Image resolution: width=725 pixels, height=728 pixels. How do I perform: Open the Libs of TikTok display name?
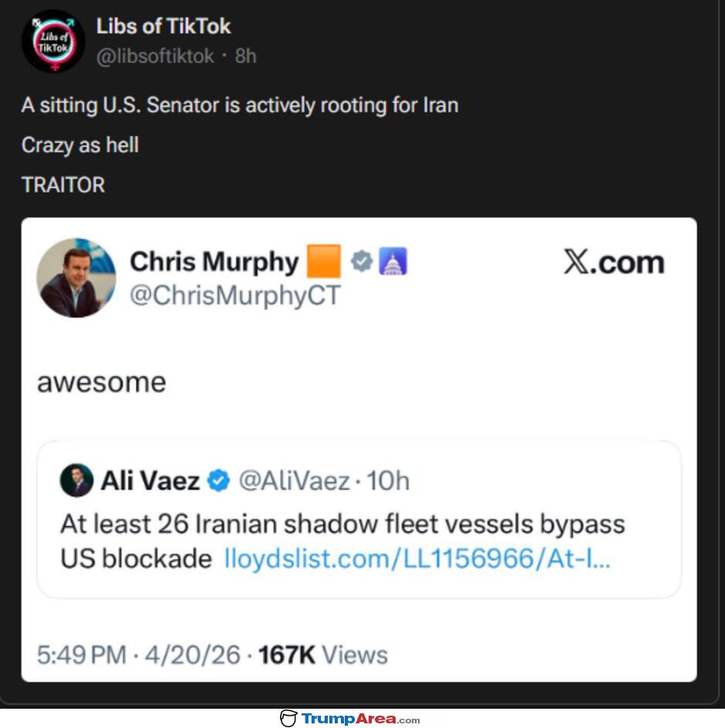(x=164, y=26)
